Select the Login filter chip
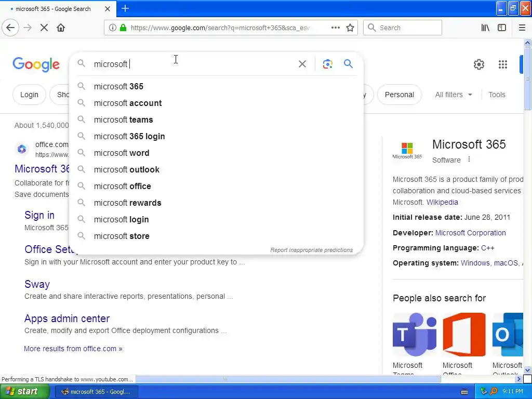 click(29, 95)
